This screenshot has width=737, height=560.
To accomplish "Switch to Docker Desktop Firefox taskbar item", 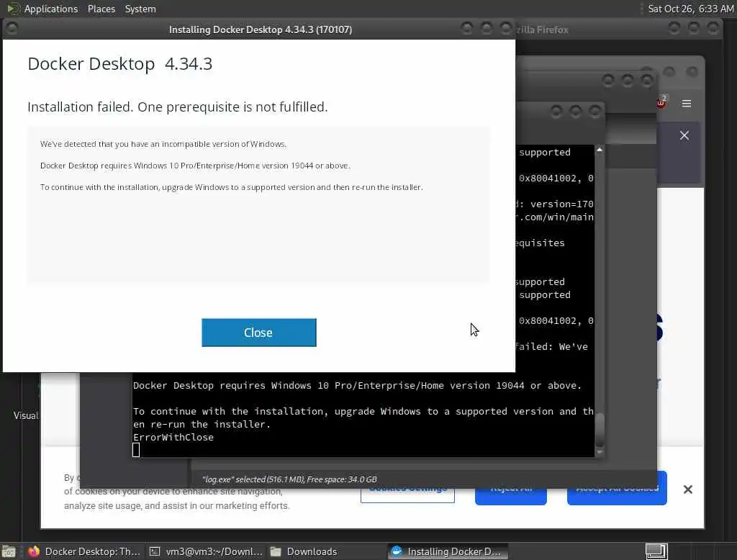I will 83,551.
